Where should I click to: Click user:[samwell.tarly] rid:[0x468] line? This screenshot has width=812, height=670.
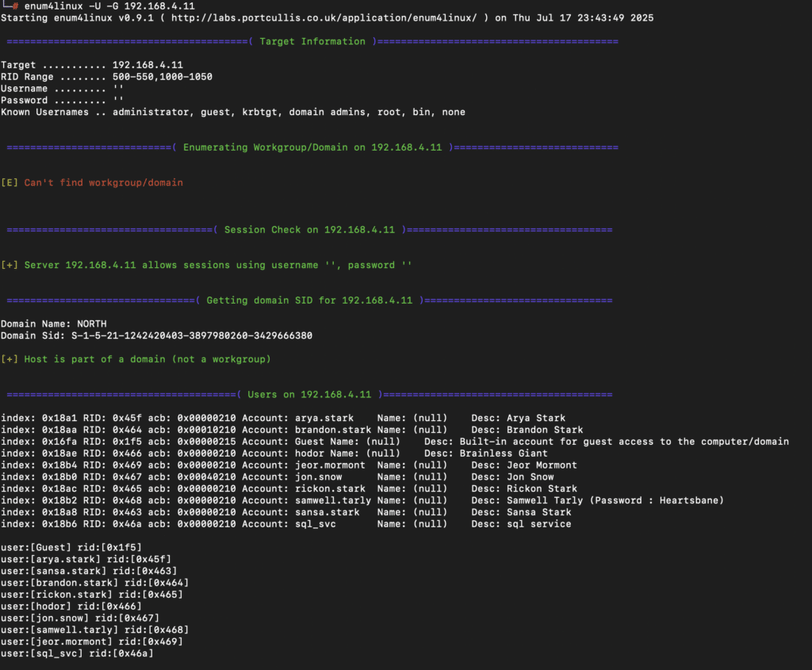tap(94, 630)
